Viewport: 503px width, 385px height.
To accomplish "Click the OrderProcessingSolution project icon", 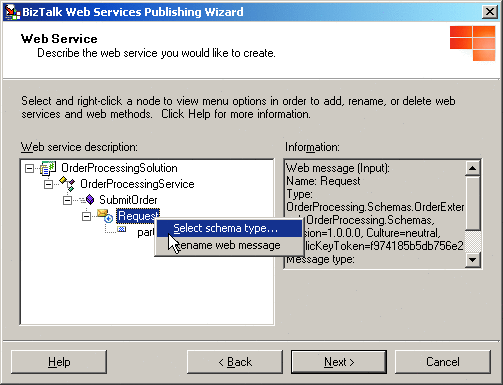I will (x=48, y=168).
